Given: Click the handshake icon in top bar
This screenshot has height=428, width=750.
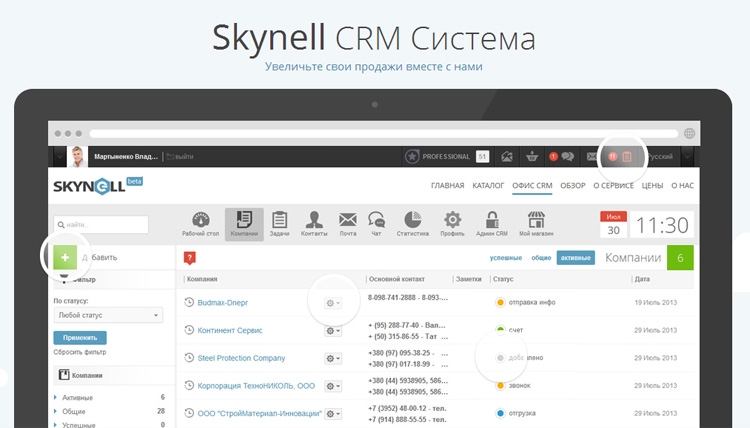Looking at the screenshot, I should pyautogui.click(x=507, y=156).
